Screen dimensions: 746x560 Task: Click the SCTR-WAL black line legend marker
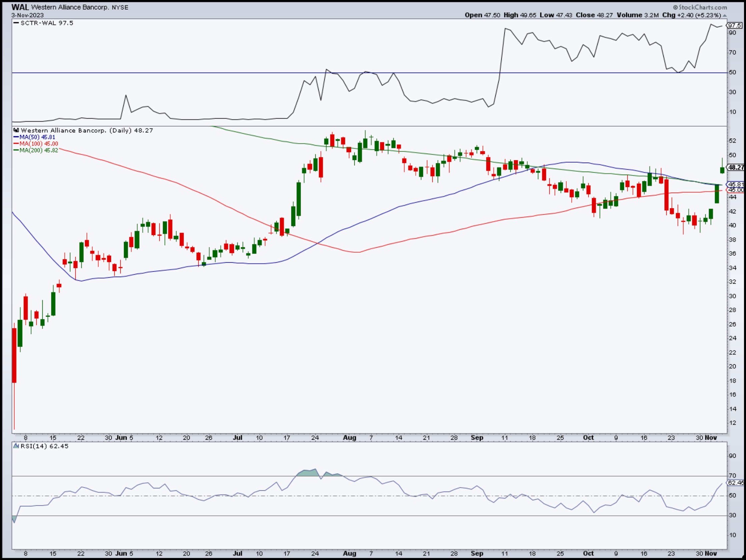pos(16,23)
